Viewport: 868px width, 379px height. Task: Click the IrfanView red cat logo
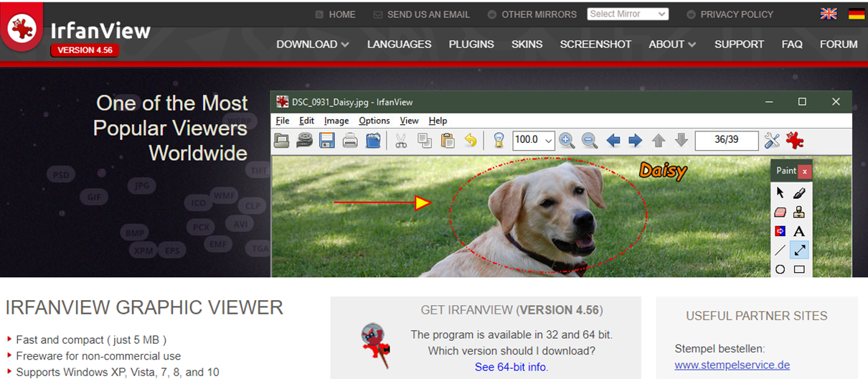[x=20, y=29]
